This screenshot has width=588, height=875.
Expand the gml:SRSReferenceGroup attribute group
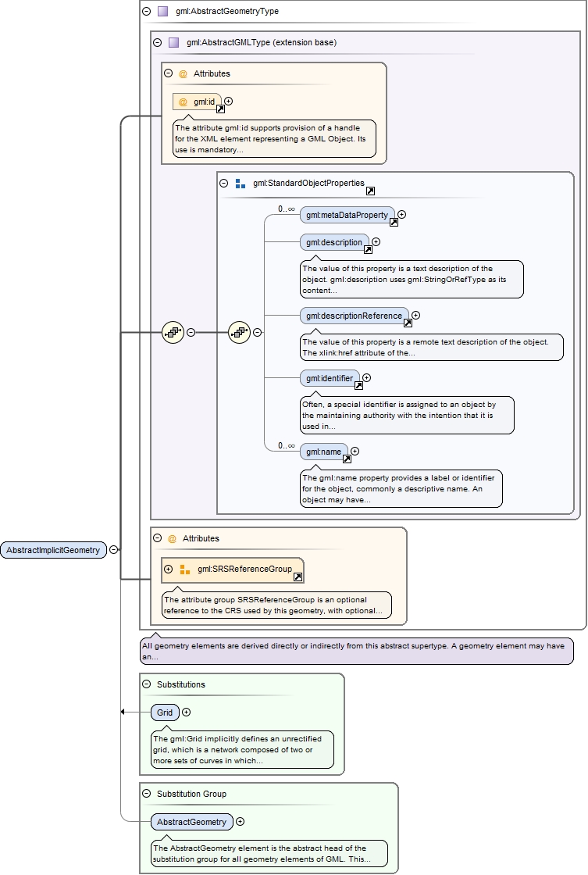(168, 570)
